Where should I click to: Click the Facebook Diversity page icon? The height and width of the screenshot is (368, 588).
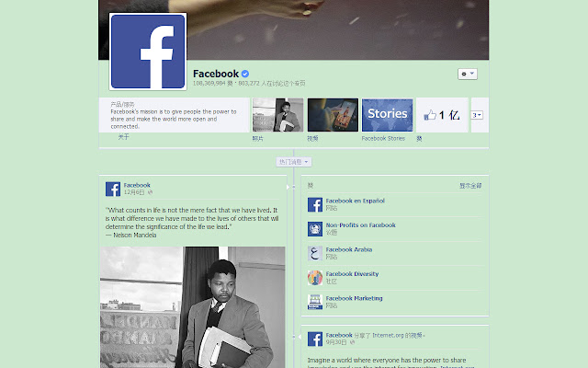pyautogui.click(x=315, y=278)
